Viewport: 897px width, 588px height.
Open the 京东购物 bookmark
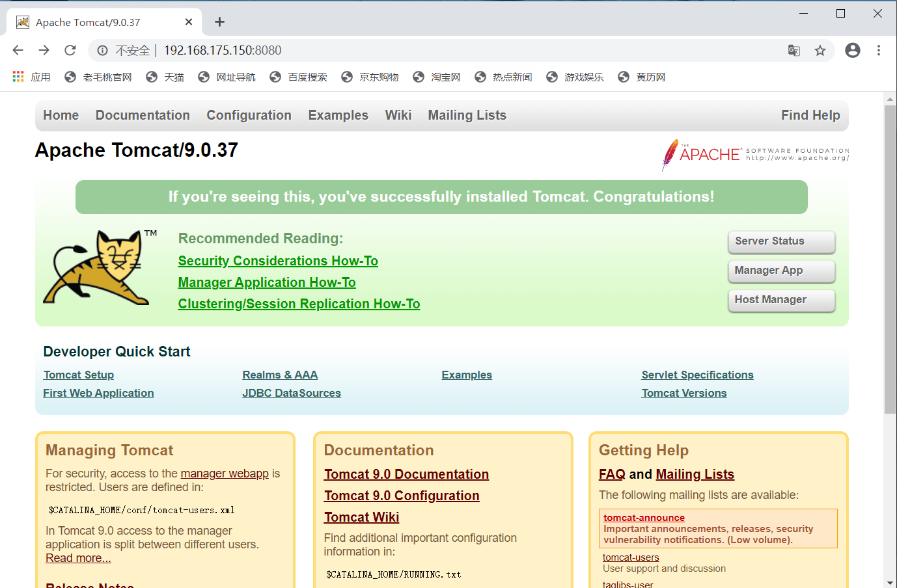coord(370,77)
